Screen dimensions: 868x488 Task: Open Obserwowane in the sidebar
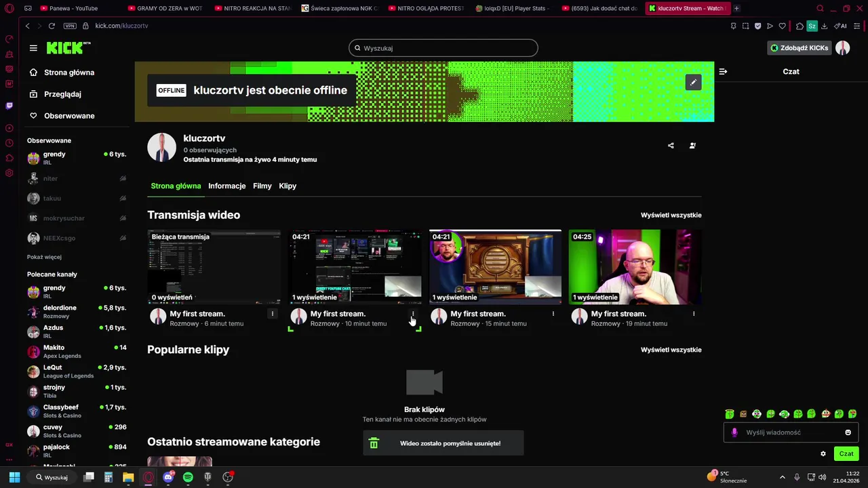pos(69,116)
